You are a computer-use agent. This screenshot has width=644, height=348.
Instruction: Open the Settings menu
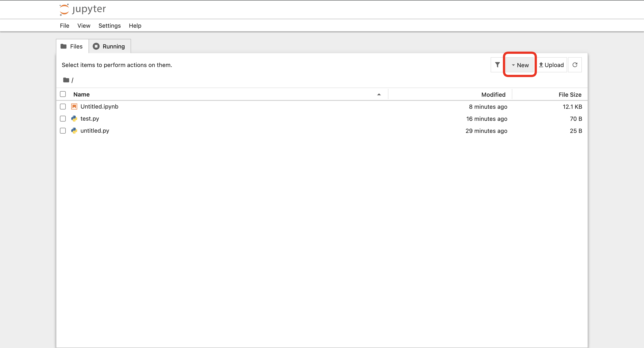109,26
